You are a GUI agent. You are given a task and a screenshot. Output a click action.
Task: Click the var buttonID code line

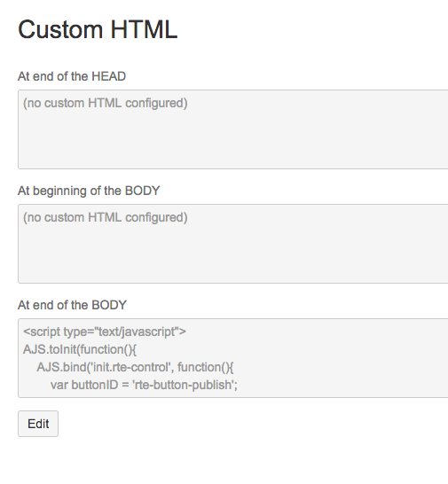tap(144, 385)
